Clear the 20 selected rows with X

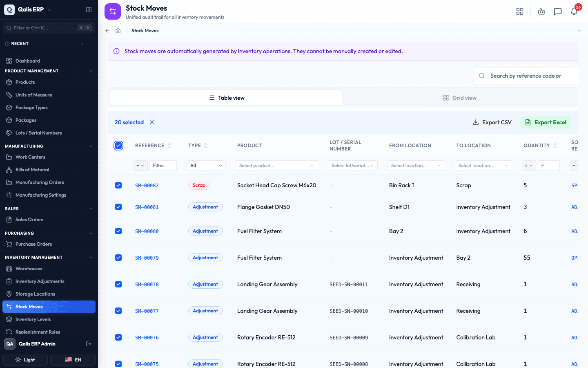[152, 122]
